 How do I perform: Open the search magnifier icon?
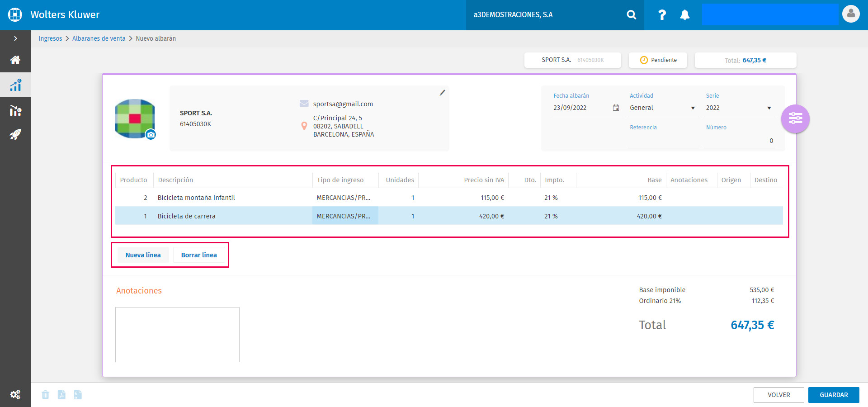(x=632, y=15)
